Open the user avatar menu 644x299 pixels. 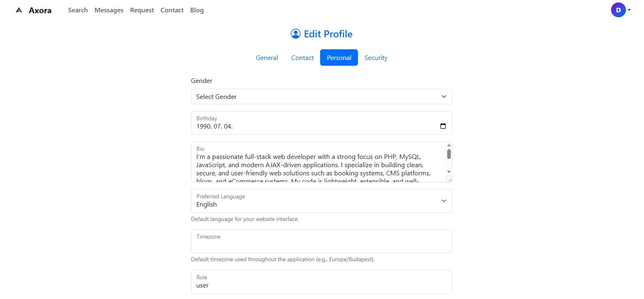(618, 10)
